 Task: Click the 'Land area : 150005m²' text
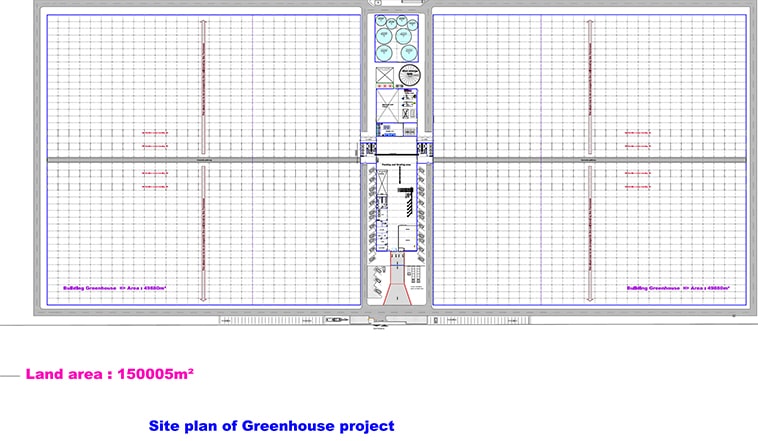coord(109,374)
